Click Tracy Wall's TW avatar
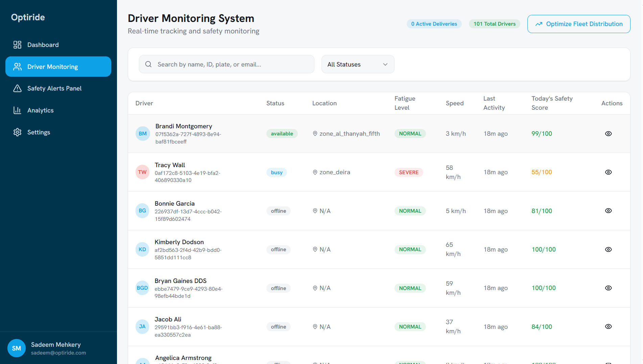The height and width of the screenshot is (364, 643). coord(142,172)
